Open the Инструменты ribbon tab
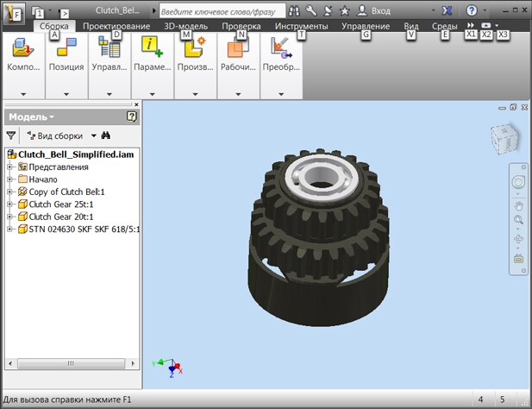 [301, 27]
